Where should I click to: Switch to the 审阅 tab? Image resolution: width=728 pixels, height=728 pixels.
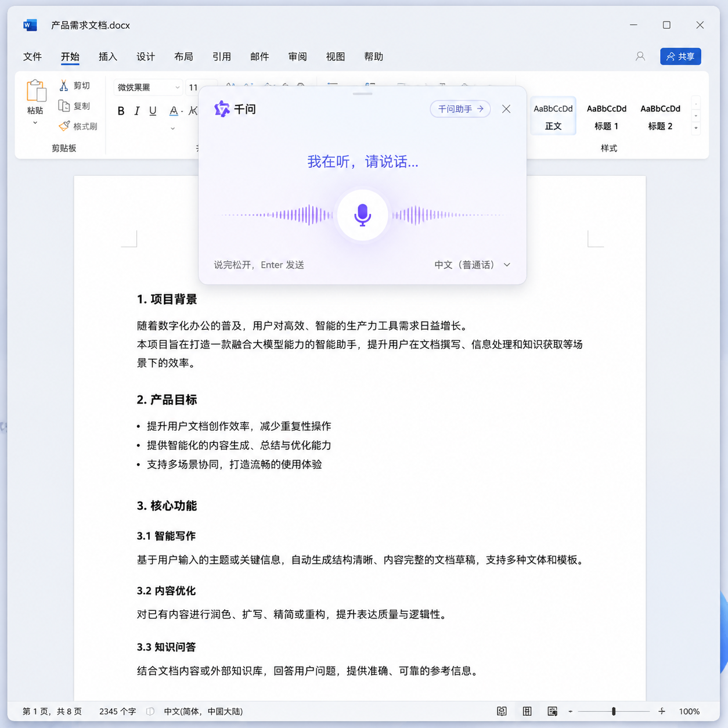[297, 56]
